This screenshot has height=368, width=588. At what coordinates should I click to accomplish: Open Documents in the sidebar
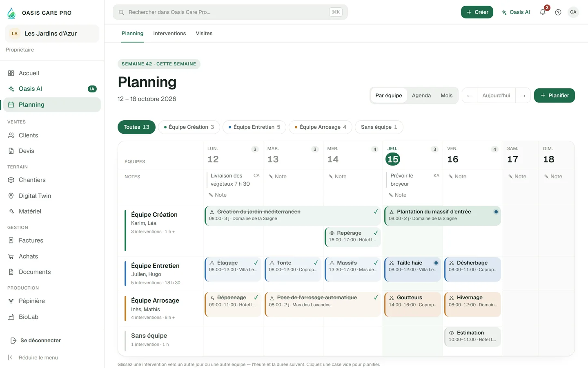coord(52,272)
